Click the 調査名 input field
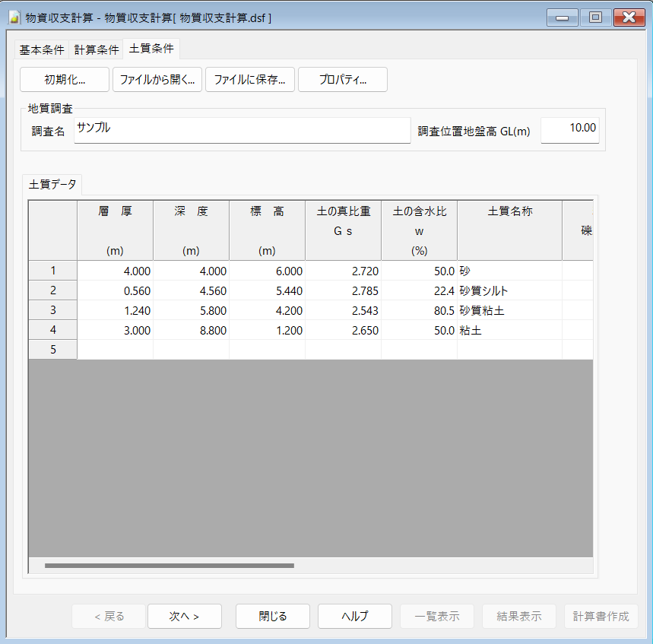Viewport: 653px width, 644px height. point(242,130)
